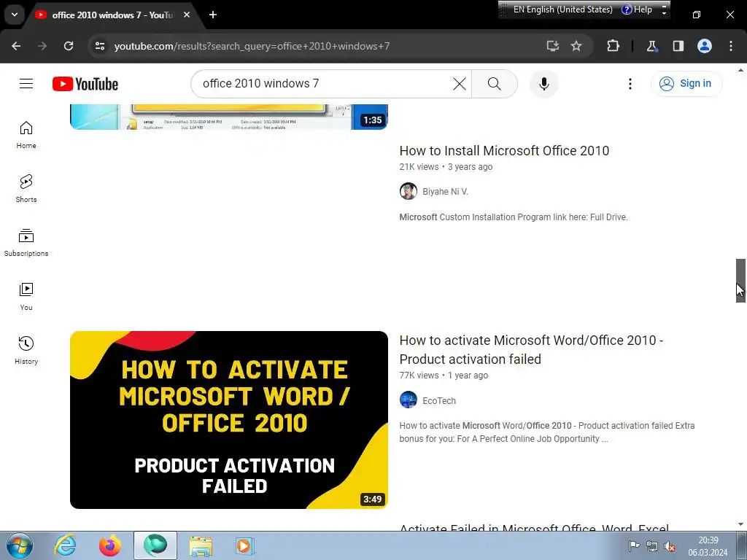Open How to activate Microsoft Word/Office 2010 title

pos(531,349)
